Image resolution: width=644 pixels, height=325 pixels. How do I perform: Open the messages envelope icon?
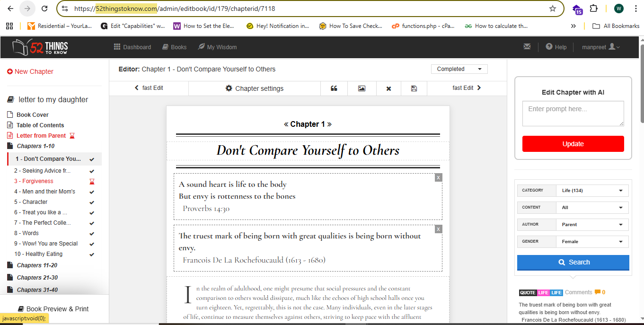[527, 46]
